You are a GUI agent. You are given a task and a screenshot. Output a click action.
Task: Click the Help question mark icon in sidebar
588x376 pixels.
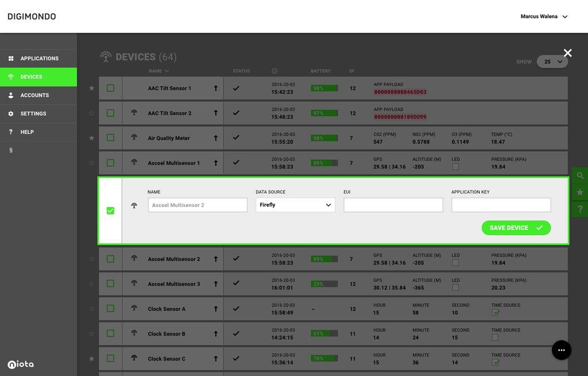tap(11, 132)
